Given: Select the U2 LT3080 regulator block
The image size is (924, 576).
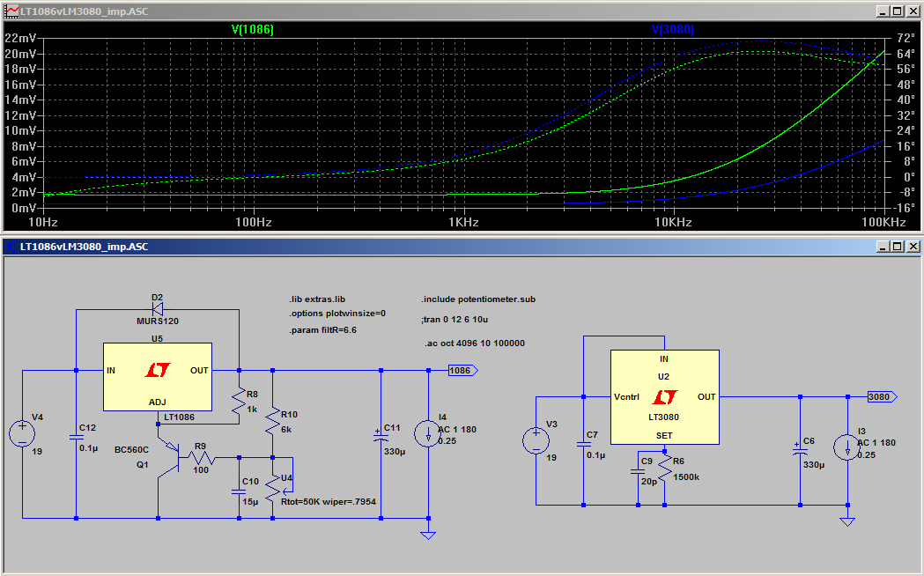Looking at the screenshot, I should [665, 397].
